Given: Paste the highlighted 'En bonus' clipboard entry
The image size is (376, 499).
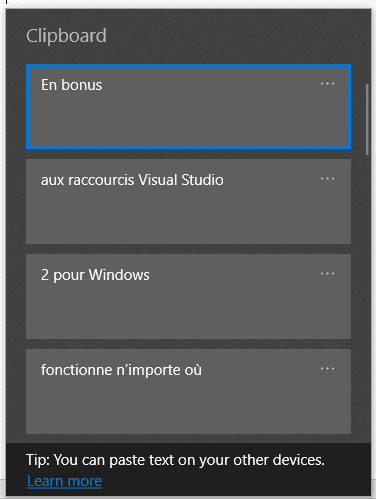Looking at the screenshot, I should (188, 106).
